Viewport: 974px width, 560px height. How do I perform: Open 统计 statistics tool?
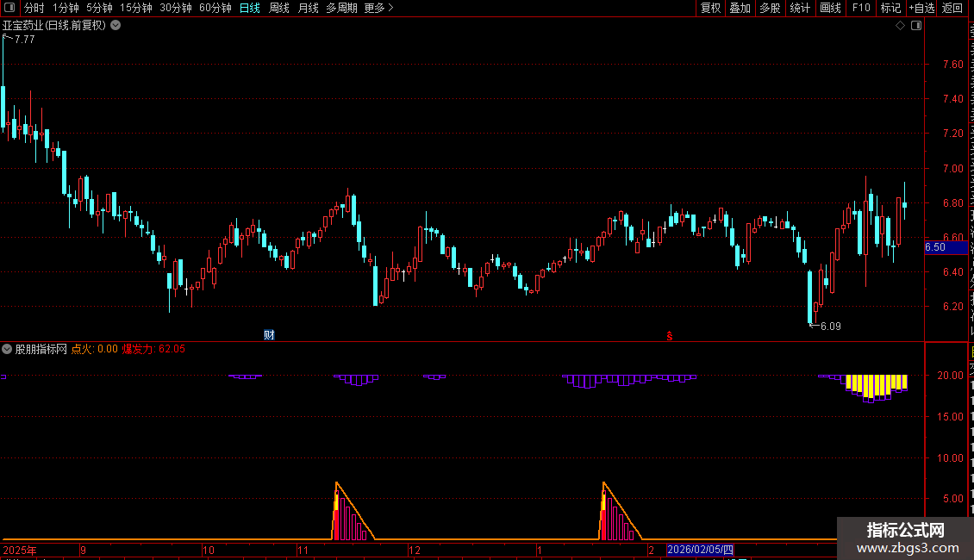[x=800, y=8]
